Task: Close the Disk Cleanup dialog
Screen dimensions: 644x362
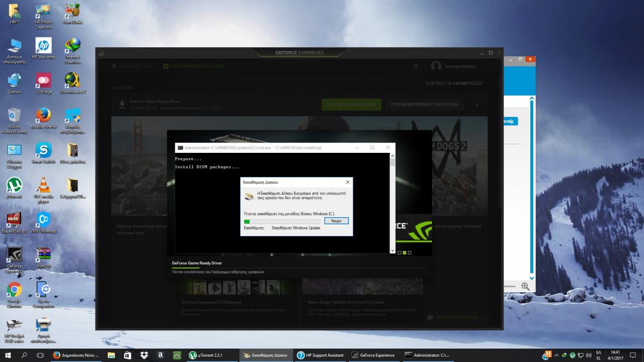Action: coord(348,182)
